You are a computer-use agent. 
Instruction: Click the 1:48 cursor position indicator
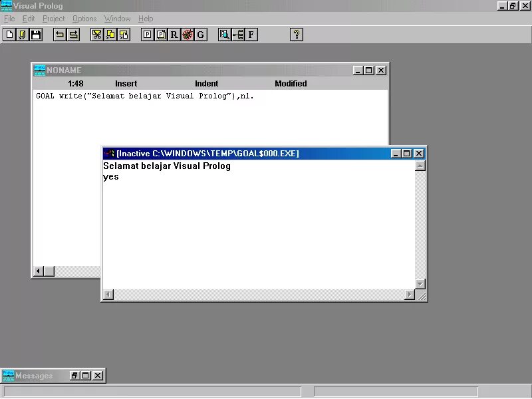(x=75, y=84)
